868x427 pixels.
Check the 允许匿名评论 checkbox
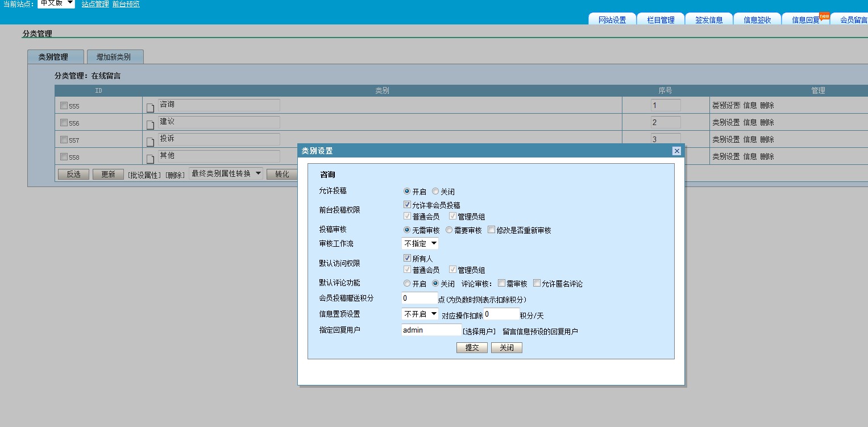coord(537,283)
